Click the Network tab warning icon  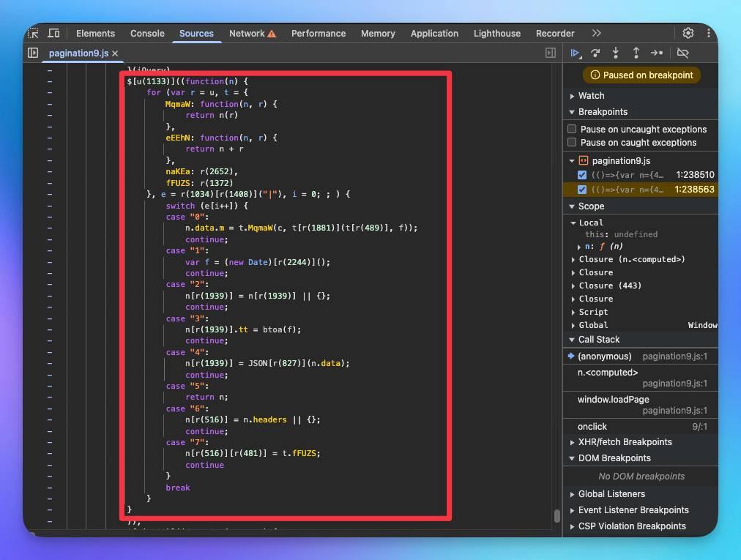(x=272, y=34)
